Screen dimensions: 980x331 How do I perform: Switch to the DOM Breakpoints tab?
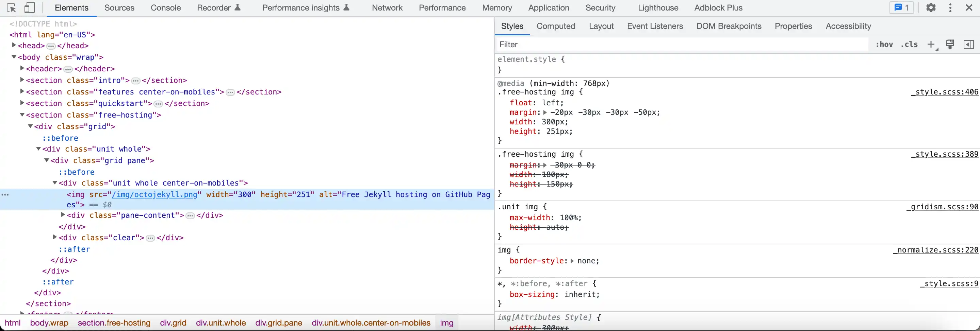pos(729,26)
